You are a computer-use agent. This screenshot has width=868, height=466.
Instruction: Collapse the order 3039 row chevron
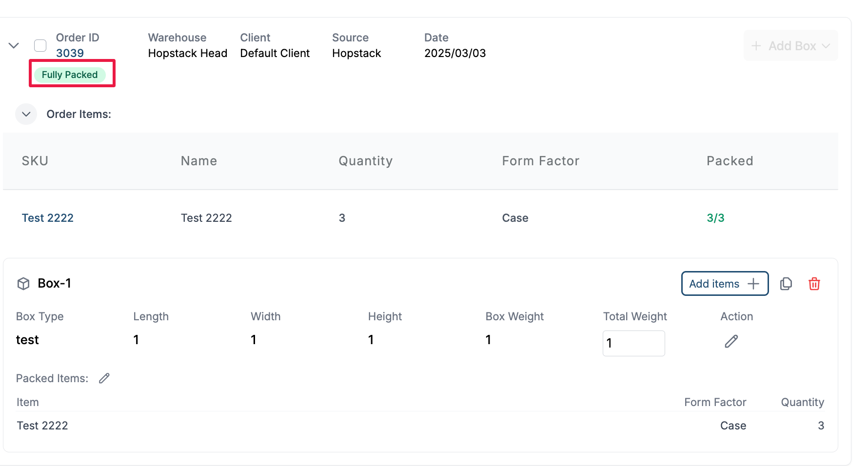coord(14,45)
